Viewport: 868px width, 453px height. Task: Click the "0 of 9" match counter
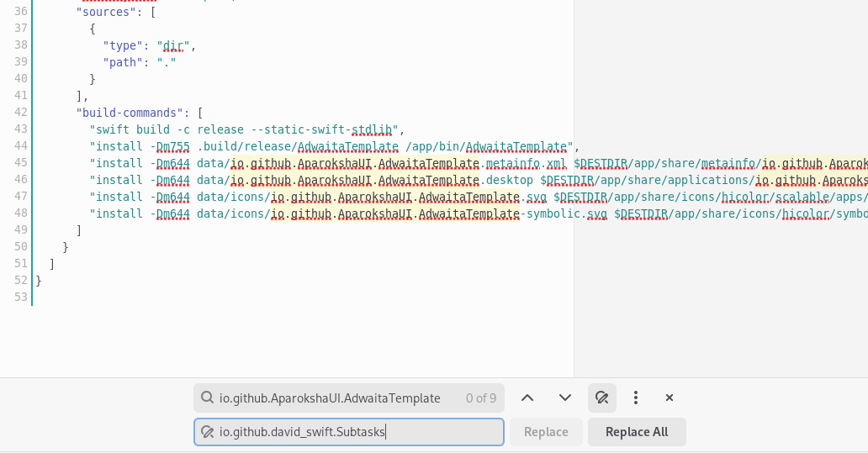click(x=481, y=398)
